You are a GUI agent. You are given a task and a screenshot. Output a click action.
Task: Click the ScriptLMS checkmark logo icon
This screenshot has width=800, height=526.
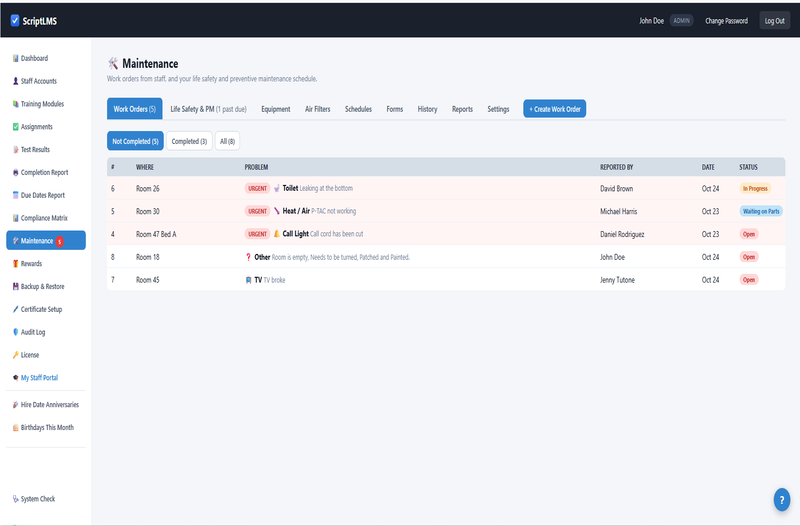15,20
